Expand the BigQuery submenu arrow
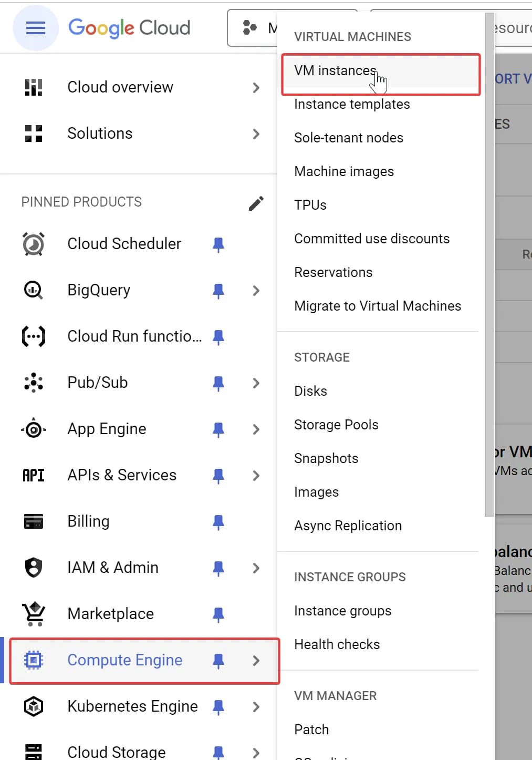The height and width of the screenshot is (760, 532). click(x=256, y=290)
